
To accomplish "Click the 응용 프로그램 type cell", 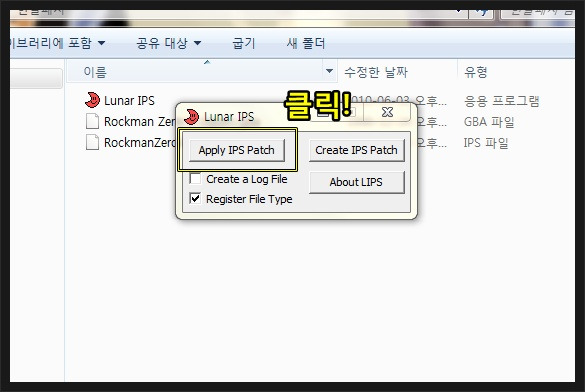I will 501,101.
